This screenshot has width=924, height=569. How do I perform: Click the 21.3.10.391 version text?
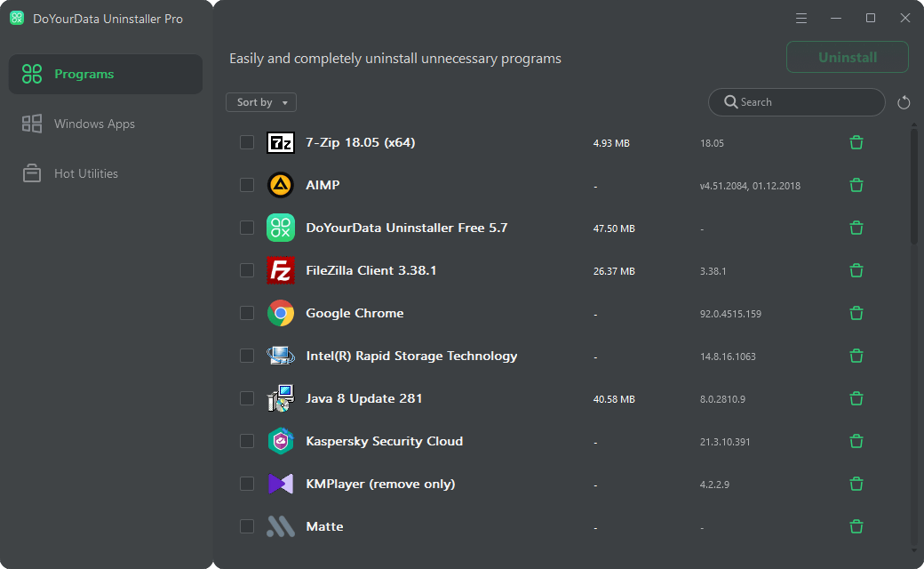[725, 442]
